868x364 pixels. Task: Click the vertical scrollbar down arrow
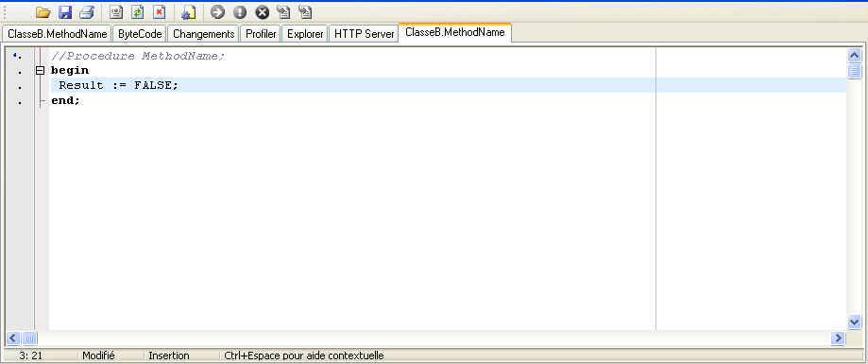[x=854, y=321]
